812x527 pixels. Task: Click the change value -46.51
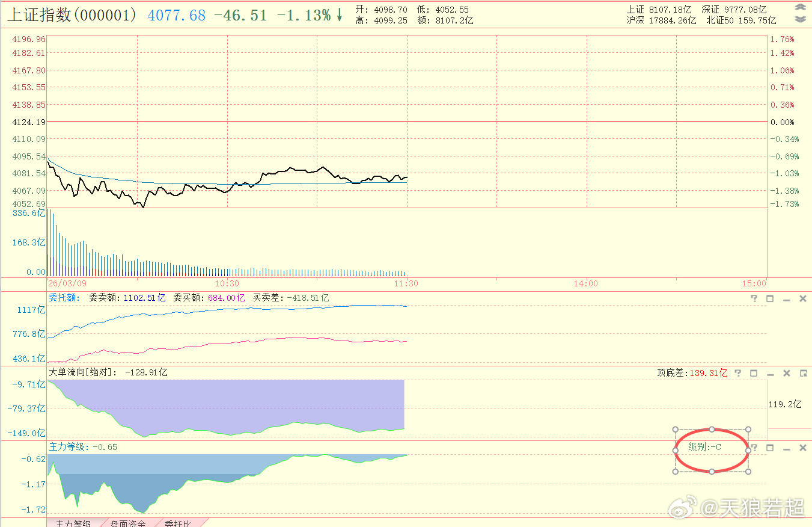click(240, 15)
